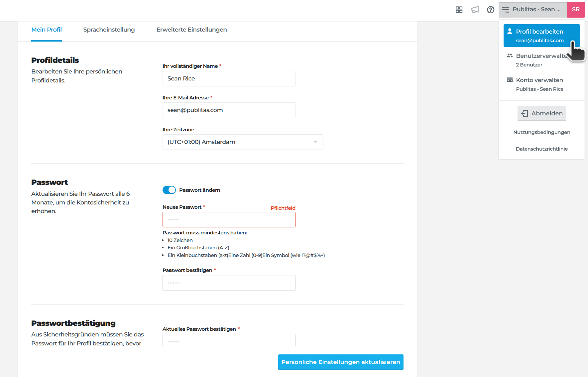Switch to the Spracheinstellung tab

(109, 30)
